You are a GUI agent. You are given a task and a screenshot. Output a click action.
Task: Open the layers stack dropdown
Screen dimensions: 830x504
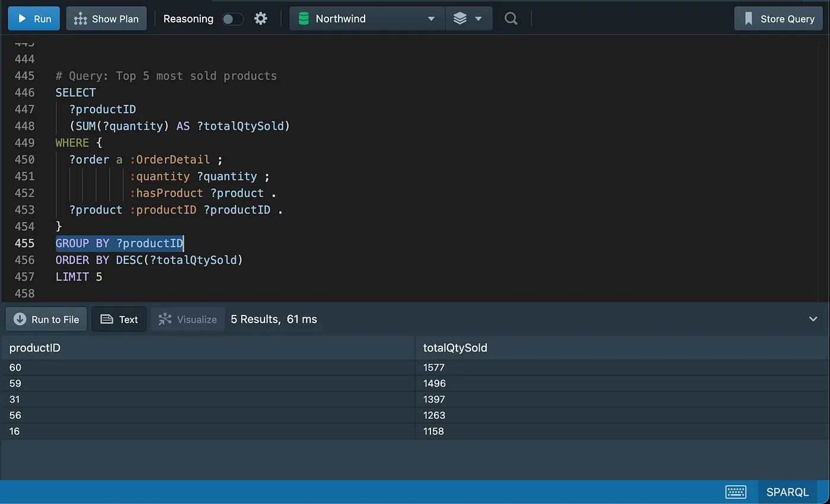click(x=468, y=19)
